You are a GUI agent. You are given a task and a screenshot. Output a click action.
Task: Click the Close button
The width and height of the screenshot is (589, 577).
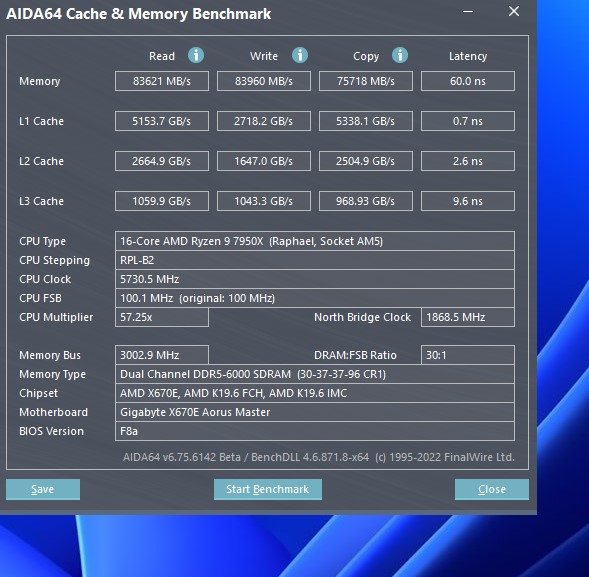coord(492,489)
